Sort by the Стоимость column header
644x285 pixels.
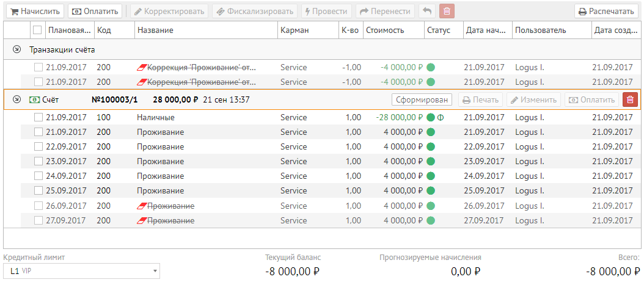point(385,30)
